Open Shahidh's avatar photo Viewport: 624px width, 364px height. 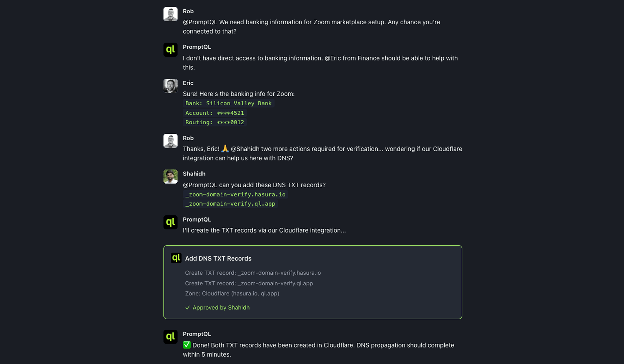(170, 177)
